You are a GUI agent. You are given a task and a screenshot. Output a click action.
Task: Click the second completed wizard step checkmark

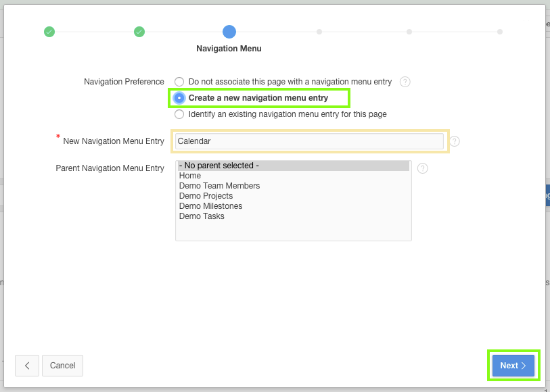tap(139, 32)
